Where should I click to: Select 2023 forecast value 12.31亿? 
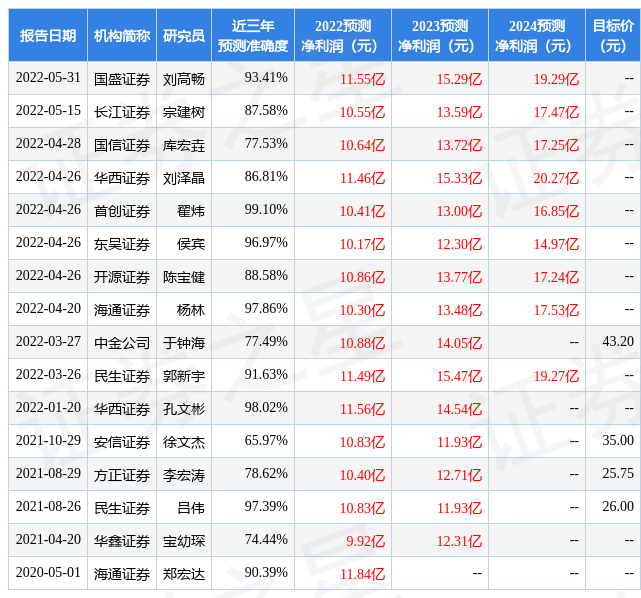click(x=459, y=541)
